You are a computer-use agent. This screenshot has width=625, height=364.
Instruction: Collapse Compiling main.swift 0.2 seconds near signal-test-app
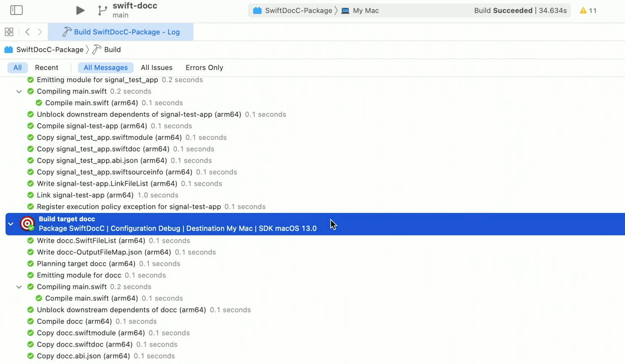pos(19,91)
